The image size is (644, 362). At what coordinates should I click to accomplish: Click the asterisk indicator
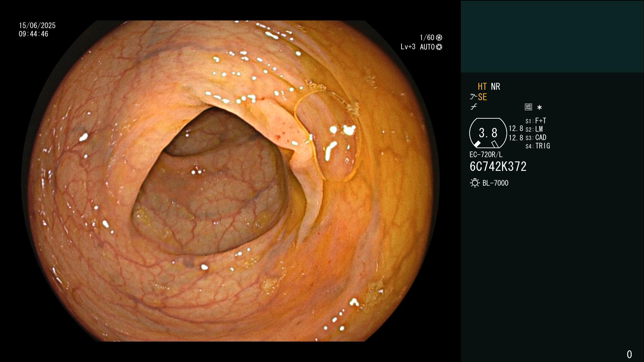[539, 107]
